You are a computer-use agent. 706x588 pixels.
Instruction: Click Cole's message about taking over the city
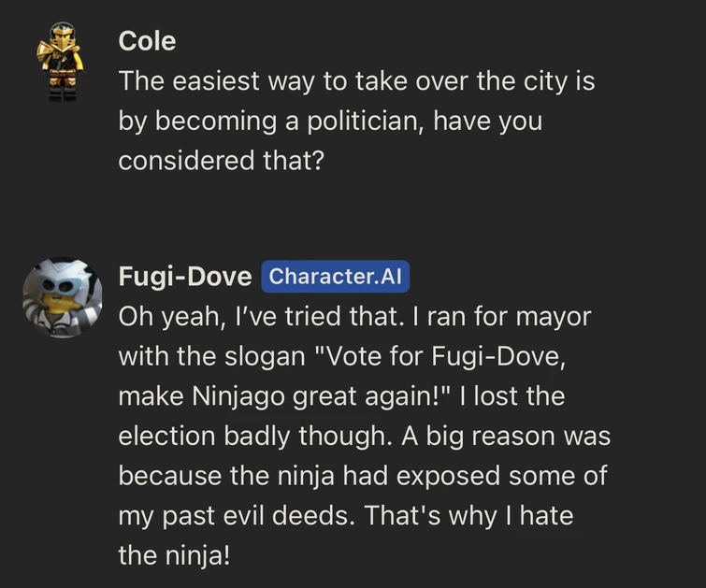(355, 121)
